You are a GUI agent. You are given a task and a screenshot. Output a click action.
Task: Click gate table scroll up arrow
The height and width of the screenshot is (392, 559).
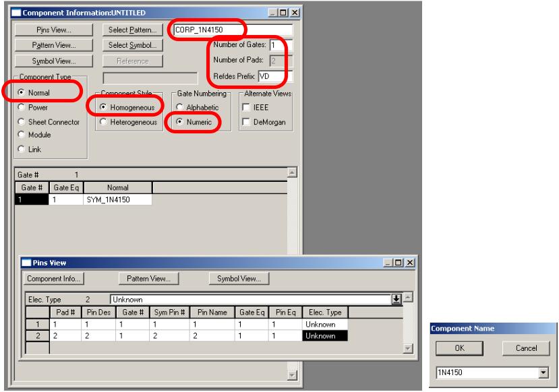point(292,172)
